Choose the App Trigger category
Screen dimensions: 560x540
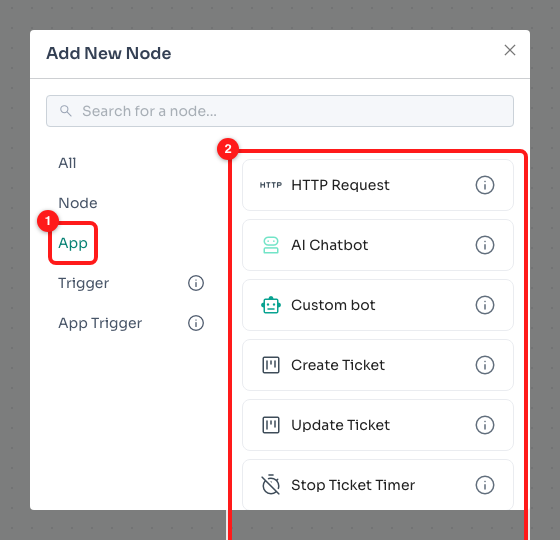[x=100, y=323]
